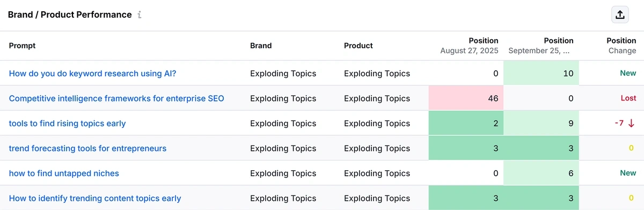Click 'New' status in the keyword research row
Image resolution: width=644 pixels, height=210 pixels.
628,74
